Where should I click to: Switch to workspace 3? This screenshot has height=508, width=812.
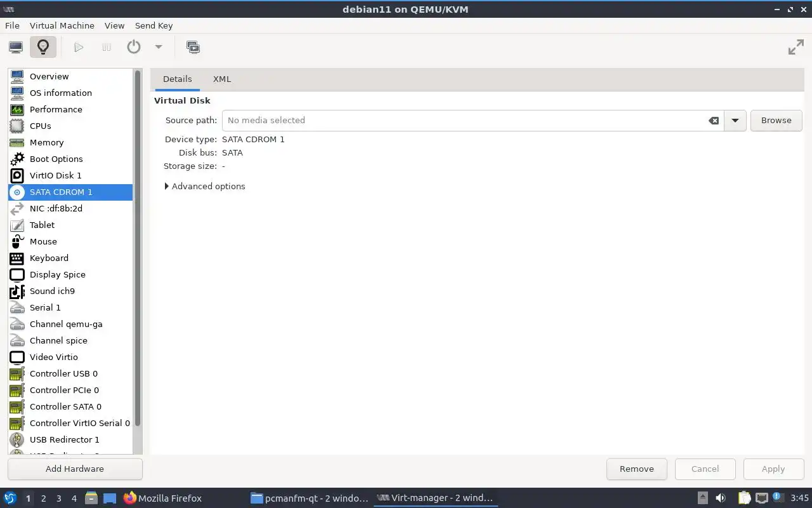point(58,498)
